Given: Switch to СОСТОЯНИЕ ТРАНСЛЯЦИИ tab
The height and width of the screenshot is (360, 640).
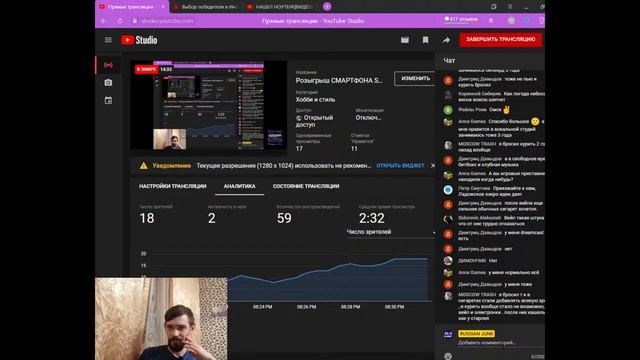Looking at the screenshot, I should tap(306, 186).
